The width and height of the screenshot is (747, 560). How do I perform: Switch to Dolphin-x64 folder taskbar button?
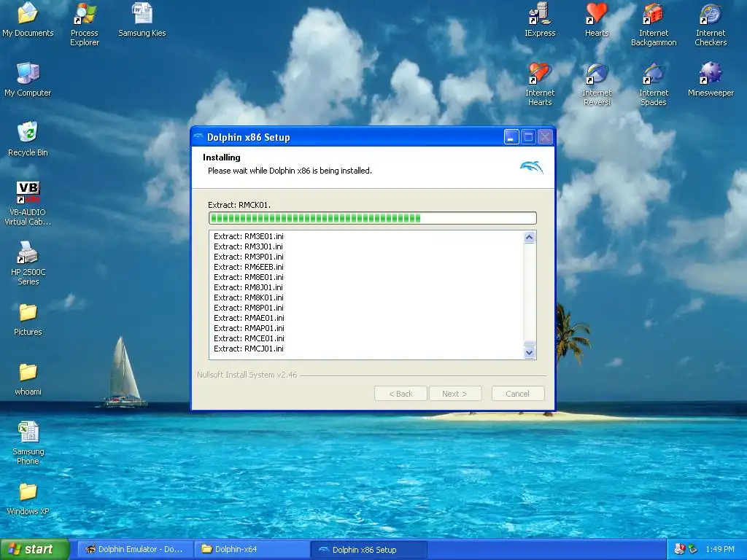(x=252, y=549)
